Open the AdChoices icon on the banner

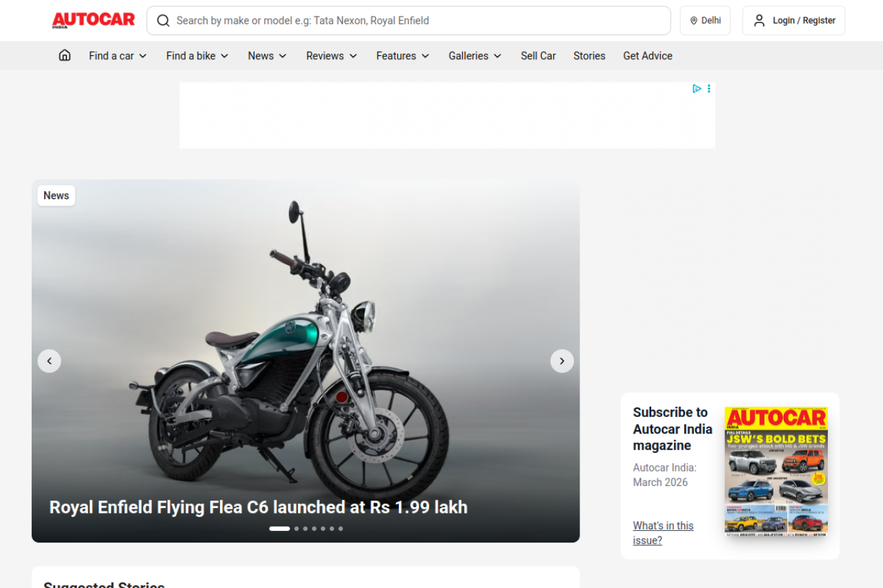point(697,88)
